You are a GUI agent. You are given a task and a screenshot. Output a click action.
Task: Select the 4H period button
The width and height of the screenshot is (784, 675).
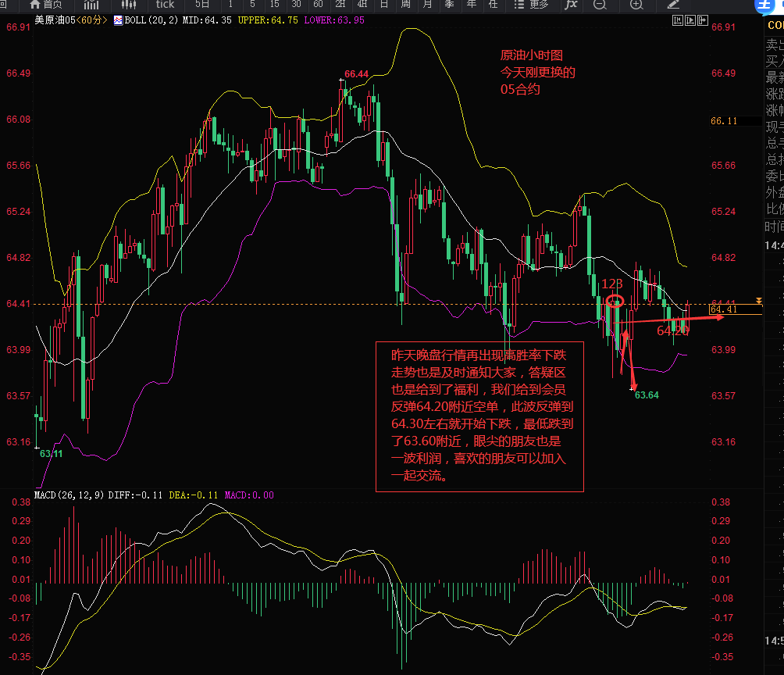[x=362, y=5]
